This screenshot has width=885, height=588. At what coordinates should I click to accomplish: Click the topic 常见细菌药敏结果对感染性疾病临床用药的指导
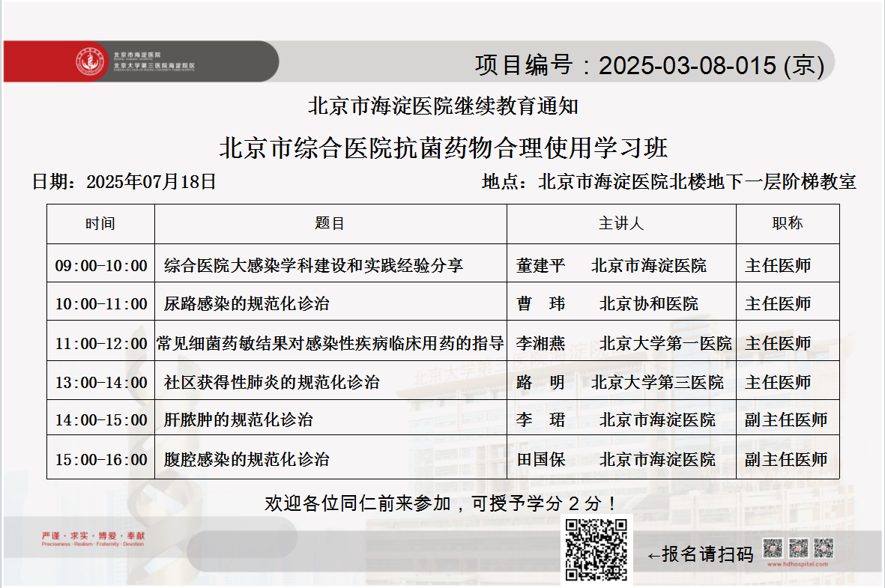tap(330, 344)
